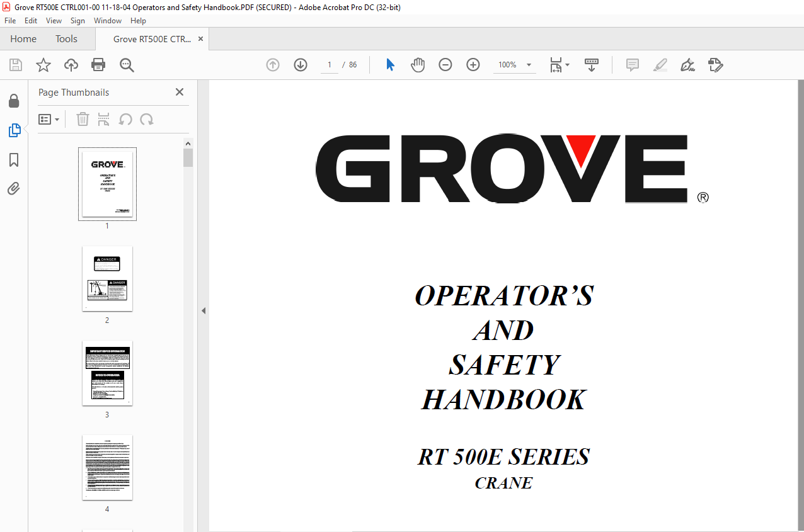
Task: Open the Window menu
Action: click(108, 21)
